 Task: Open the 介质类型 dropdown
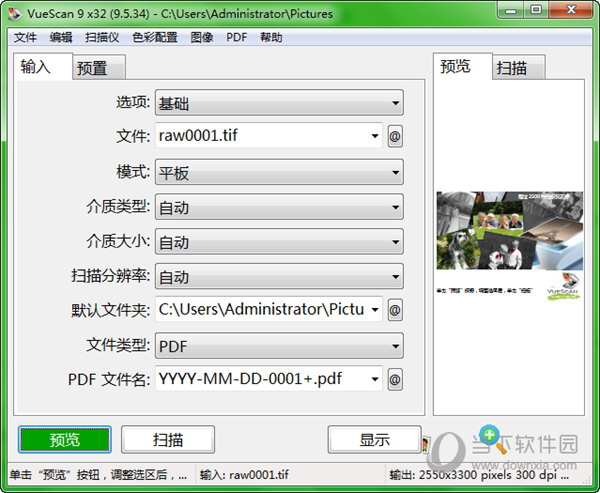pos(279,207)
